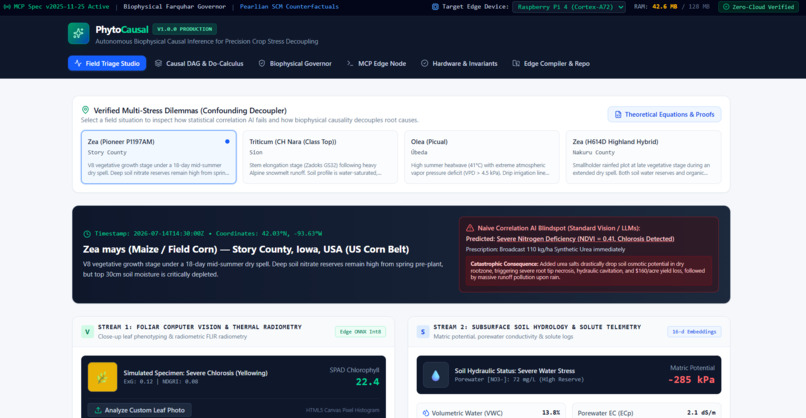Click the Volumetric Water value 13.8%

pos(551,413)
